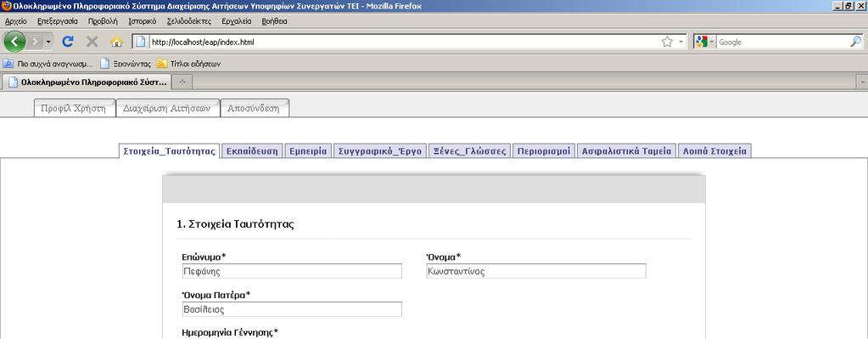This screenshot has height=339, width=868.
Task: Open the Εργαλεία menu
Action: [237, 21]
